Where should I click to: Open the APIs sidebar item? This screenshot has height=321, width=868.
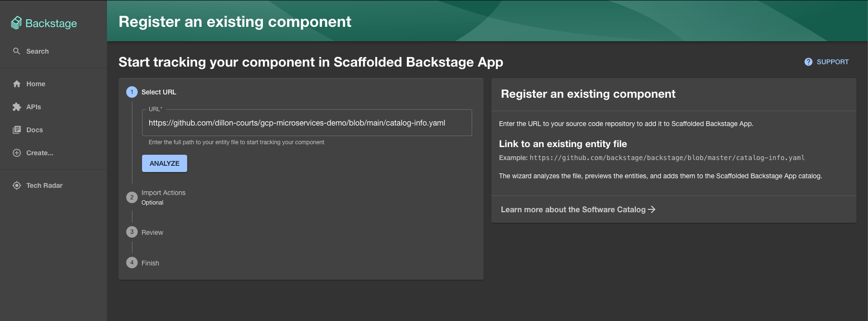click(34, 107)
